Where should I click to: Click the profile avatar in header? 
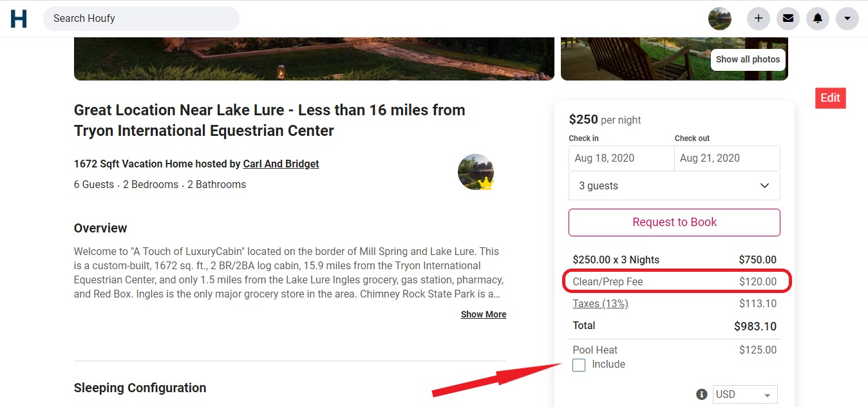coord(720,19)
